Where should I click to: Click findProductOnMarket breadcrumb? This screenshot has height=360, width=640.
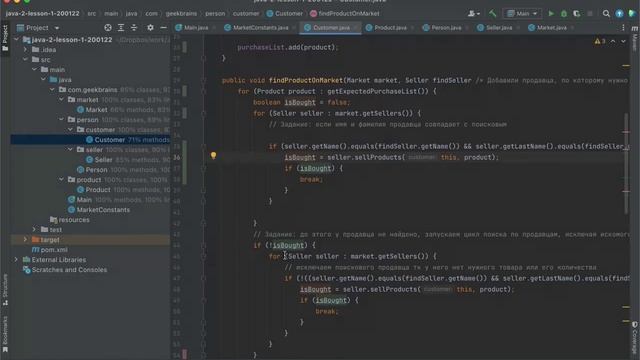344,13
